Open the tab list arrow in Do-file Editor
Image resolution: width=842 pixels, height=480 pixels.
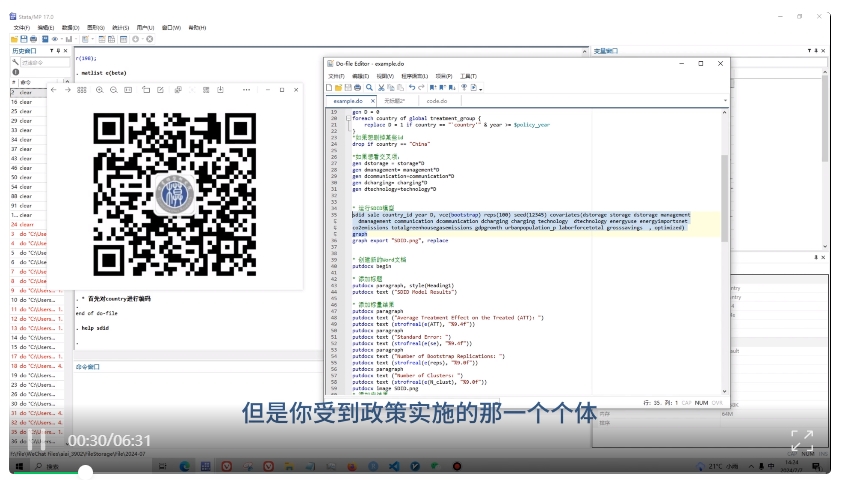pyautogui.click(x=725, y=100)
